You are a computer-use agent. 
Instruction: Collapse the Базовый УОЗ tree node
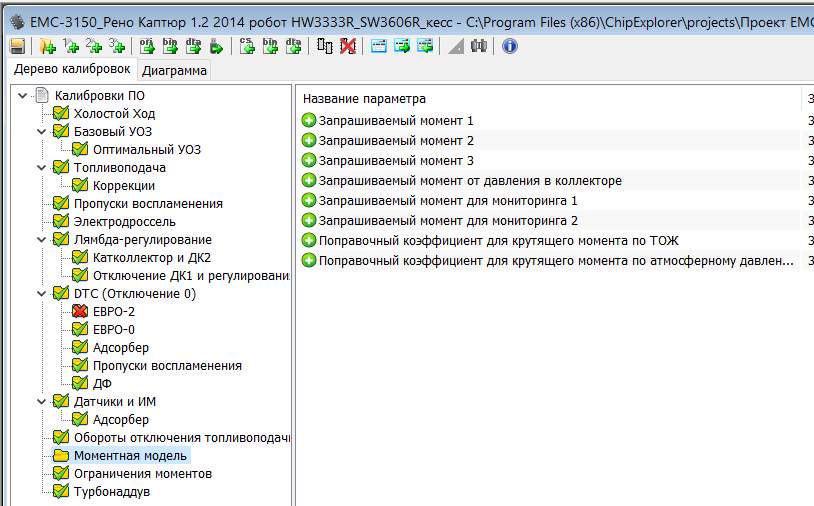(x=42, y=132)
